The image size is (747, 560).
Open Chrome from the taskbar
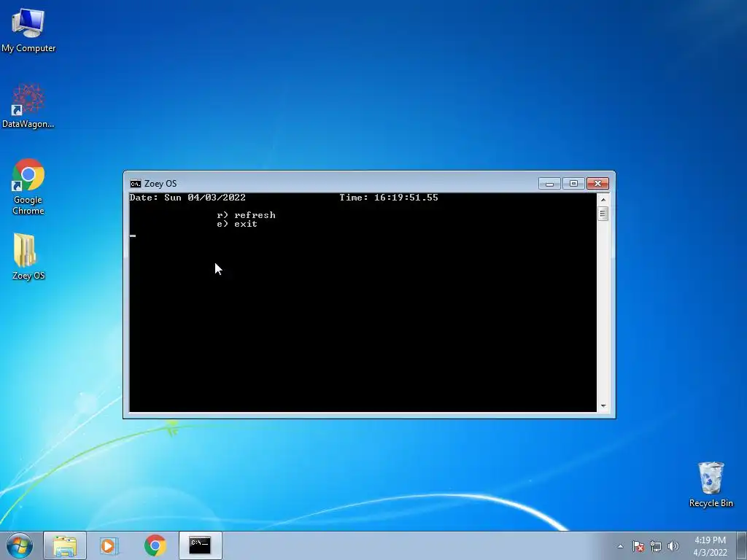coord(155,545)
